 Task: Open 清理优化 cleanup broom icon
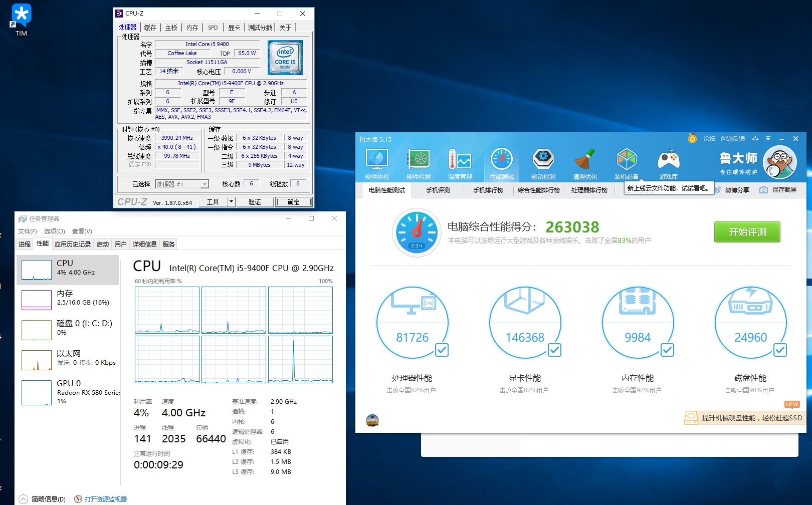click(x=585, y=164)
